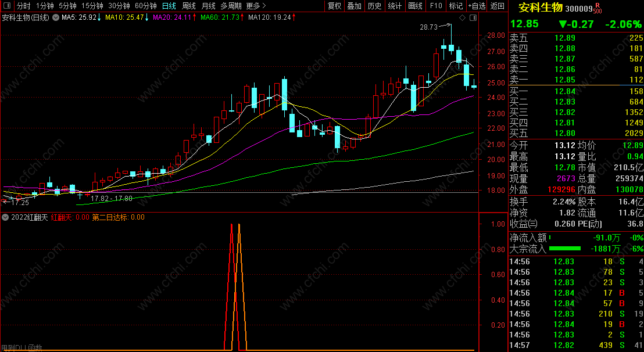Click the 返回 back button

click(x=498, y=6)
